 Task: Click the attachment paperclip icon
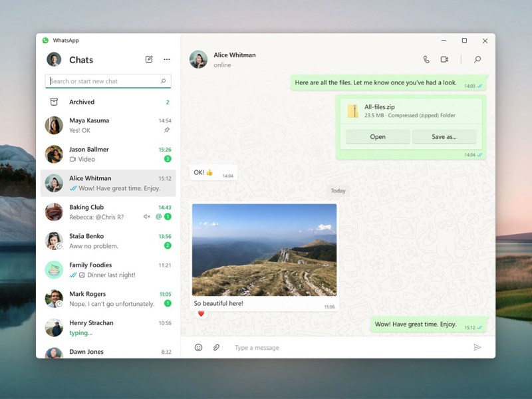(216, 347)
